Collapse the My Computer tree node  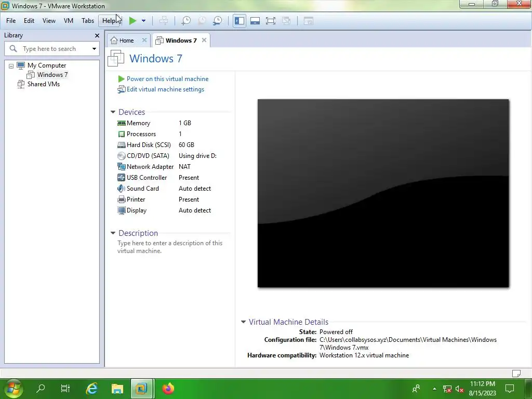(x=11, y=66)
